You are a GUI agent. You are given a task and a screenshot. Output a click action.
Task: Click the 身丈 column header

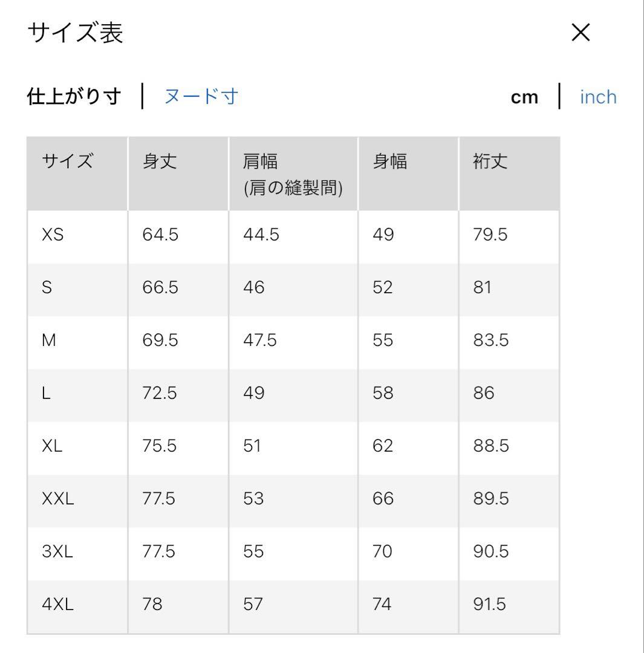coord(160,162)
